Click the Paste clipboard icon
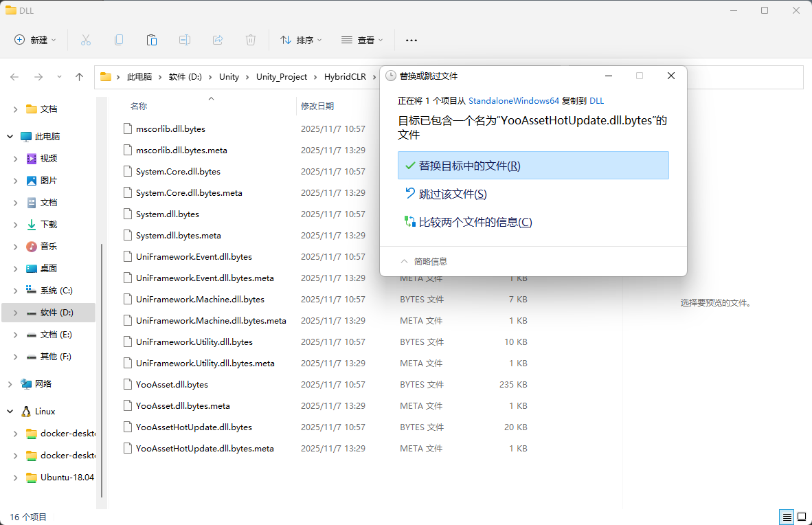This screenshot has height=525, width=812. 152,40
